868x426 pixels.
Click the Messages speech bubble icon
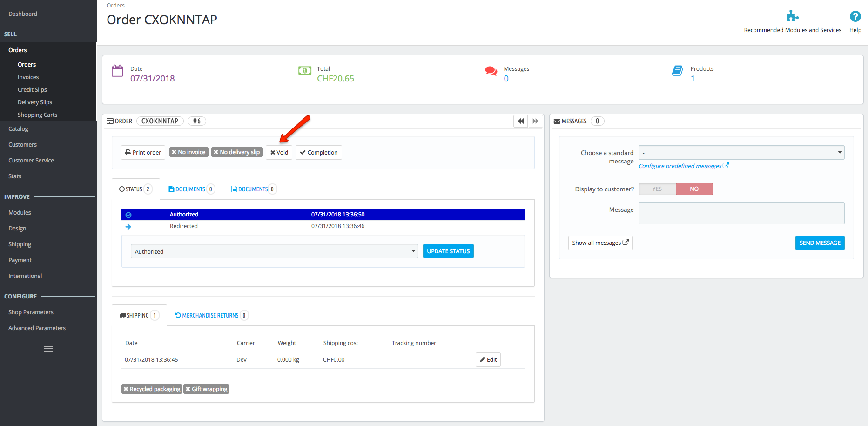[x=491, y=71]
